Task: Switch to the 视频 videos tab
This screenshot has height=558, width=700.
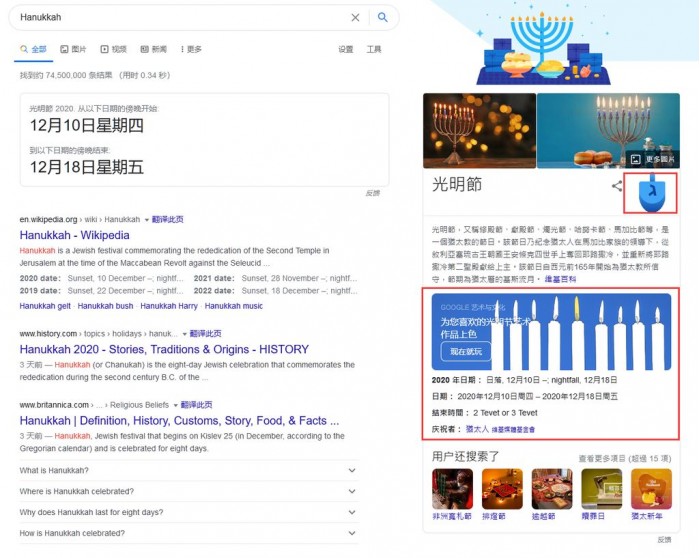Action: (x=113, y=49)
